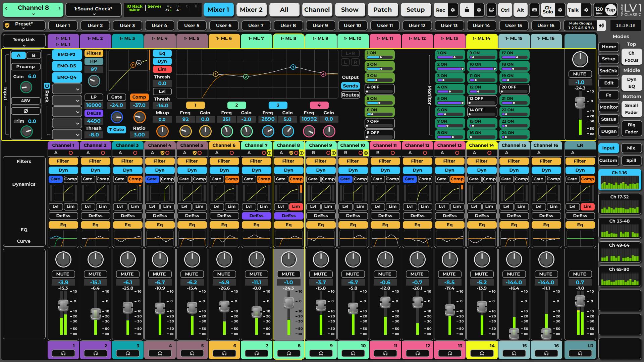The height and width of the screenshot is (362, 644).
Task: Click the pop-out window icon
Action: 492,10
